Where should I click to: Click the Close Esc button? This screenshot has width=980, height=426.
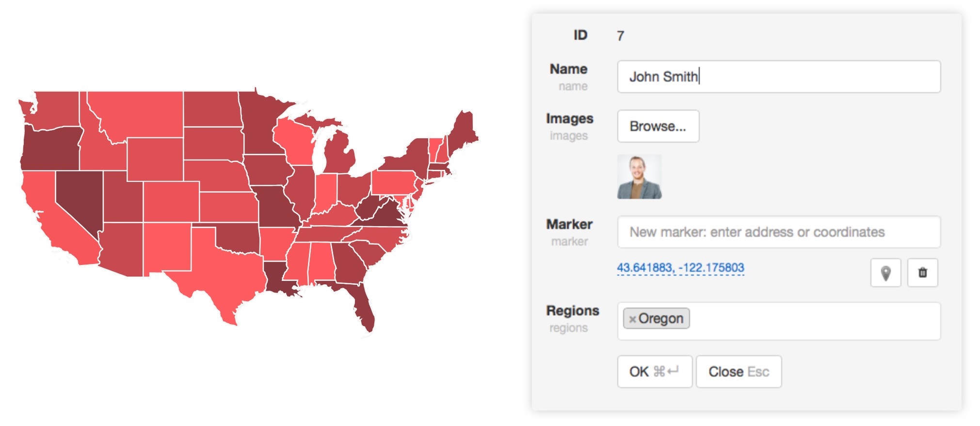click(x=739, y=372)
